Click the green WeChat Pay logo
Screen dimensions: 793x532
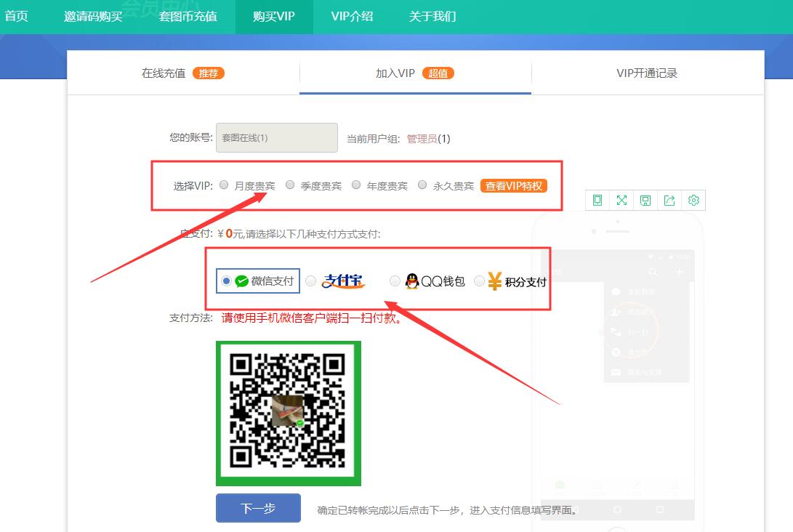(x=242, y=281)
